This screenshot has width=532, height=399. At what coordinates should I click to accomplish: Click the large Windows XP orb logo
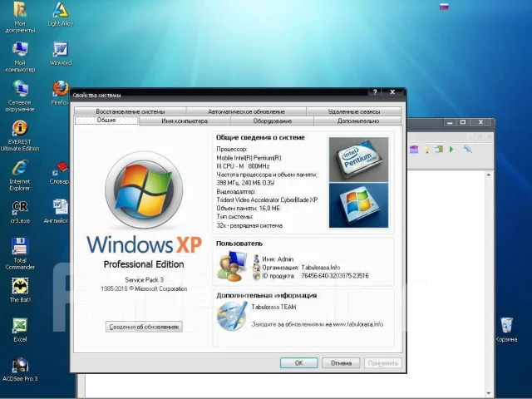click(x=144, y=190)
